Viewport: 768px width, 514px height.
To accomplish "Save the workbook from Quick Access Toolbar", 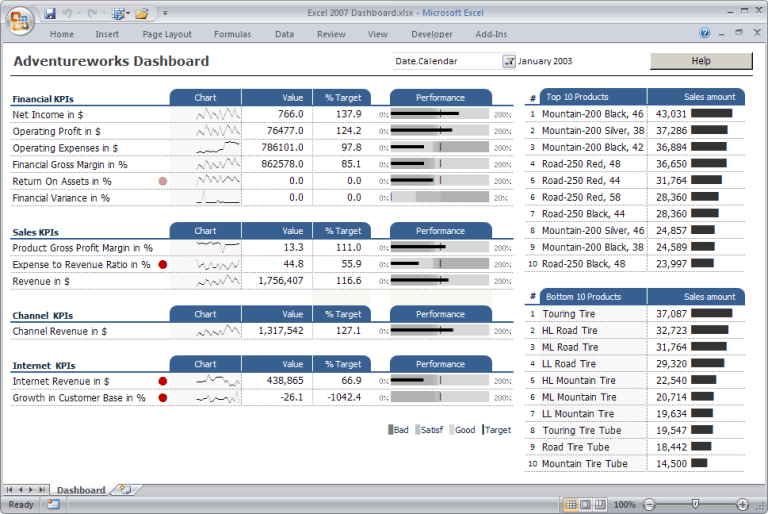I will (x=50, y=13).
